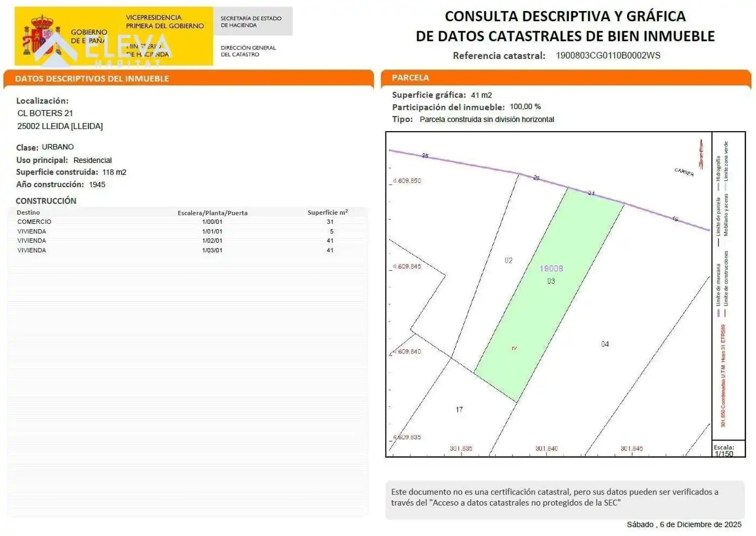Select "DIRECCIÓN GENERAL DEL CATASTRO" text
The height and width of the screenshot is (536, 756).
[248, 51]
